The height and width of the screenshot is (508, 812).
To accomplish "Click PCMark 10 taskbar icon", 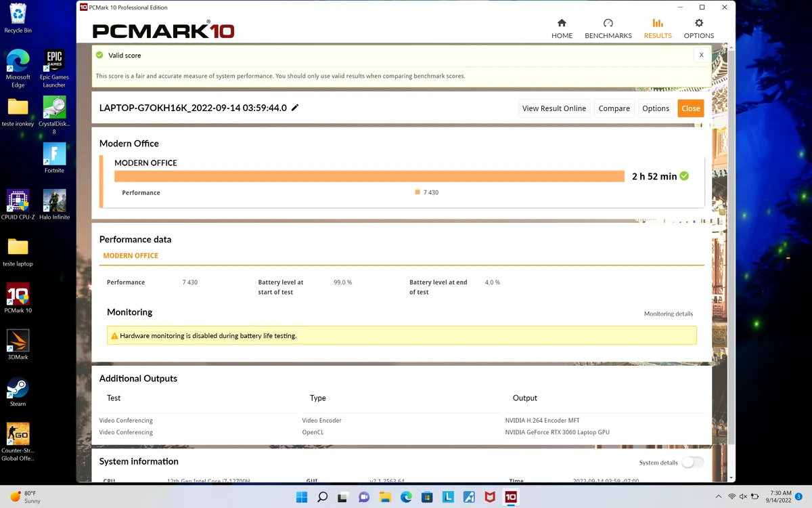I will tap(511, 496).
